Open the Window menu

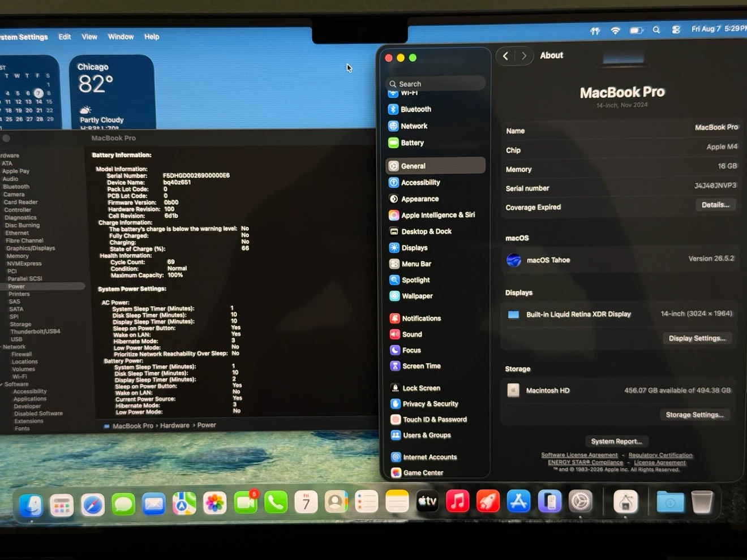pyautogui.click(x=121, y=37)
